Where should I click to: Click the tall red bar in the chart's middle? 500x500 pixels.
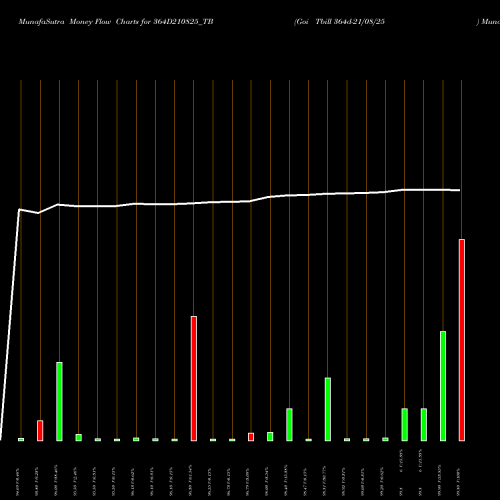point(194,379)
